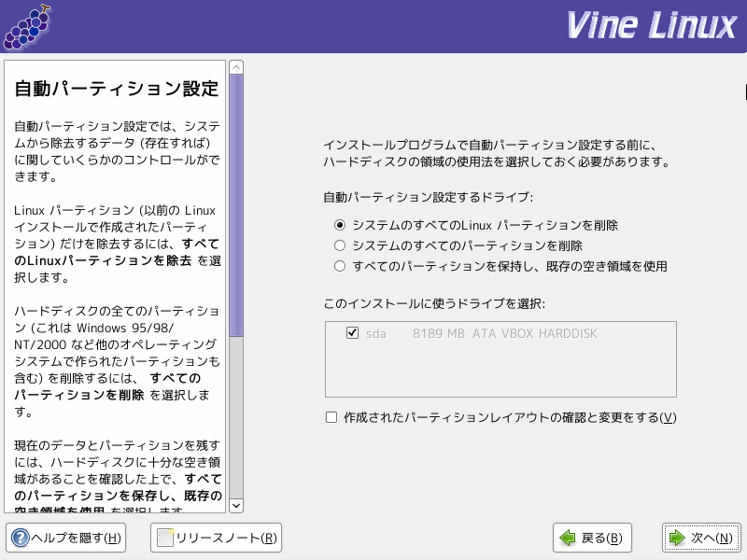Click the green next arrow icon

676,538
